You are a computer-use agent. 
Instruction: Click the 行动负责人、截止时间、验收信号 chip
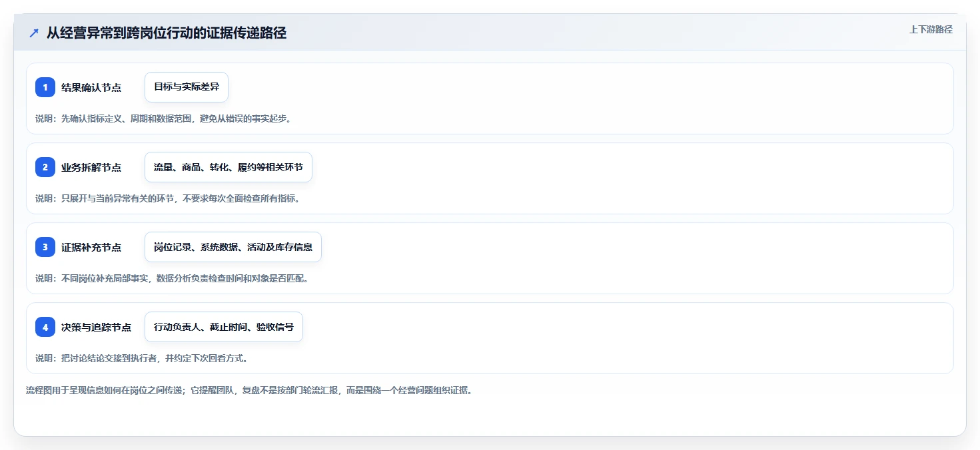(x=224, y=327)
